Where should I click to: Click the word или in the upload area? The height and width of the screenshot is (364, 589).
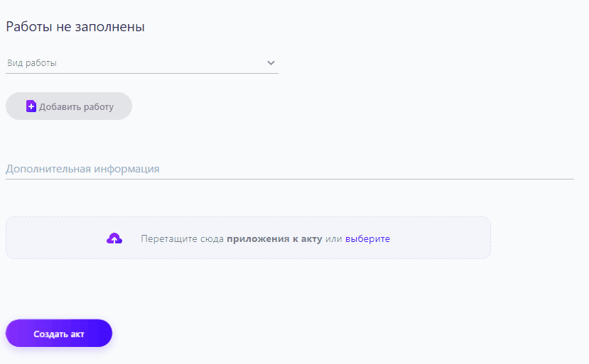coord(334,239)
